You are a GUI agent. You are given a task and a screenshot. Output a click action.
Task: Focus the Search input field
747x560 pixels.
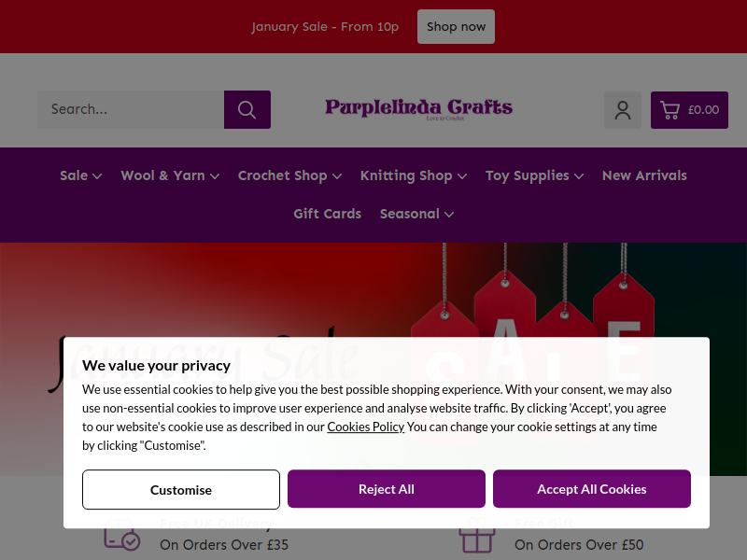coord(131,109)
